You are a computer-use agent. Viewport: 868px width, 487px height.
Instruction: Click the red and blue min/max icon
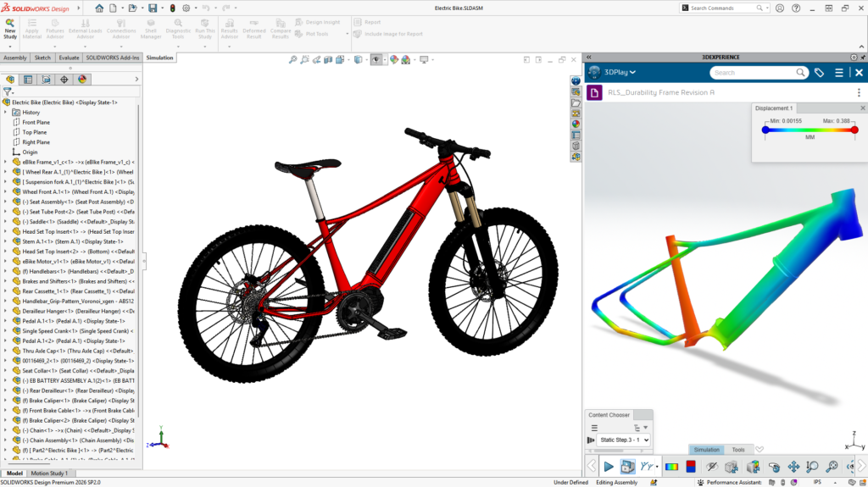pos(691,467)
